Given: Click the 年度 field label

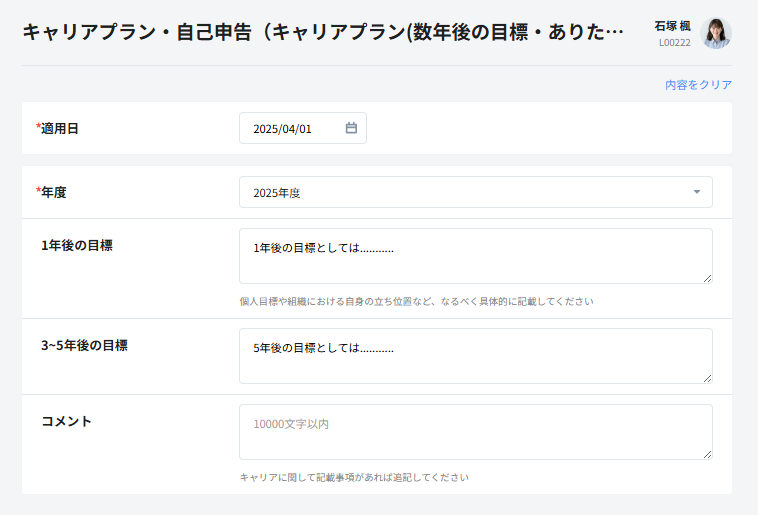Looking at the screenshot, I should [x=53, y=192].
